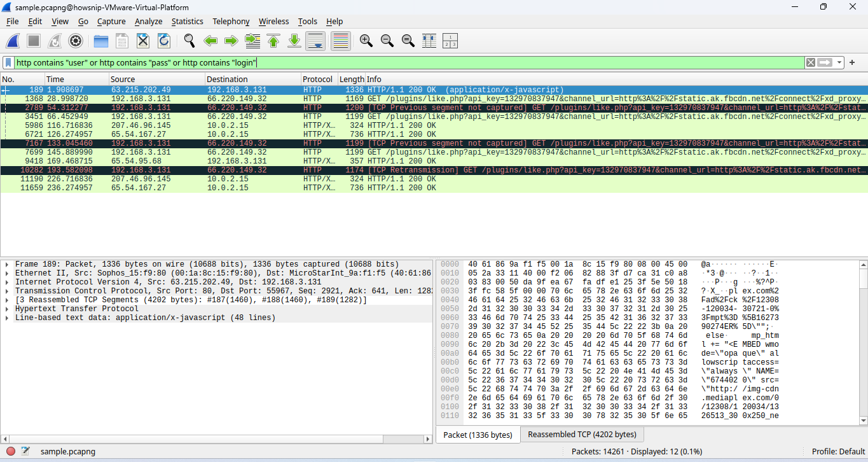Find a packet with magnifier
Image resolution: width=868 pixels, height=462 pixels.
pos(189,41)
